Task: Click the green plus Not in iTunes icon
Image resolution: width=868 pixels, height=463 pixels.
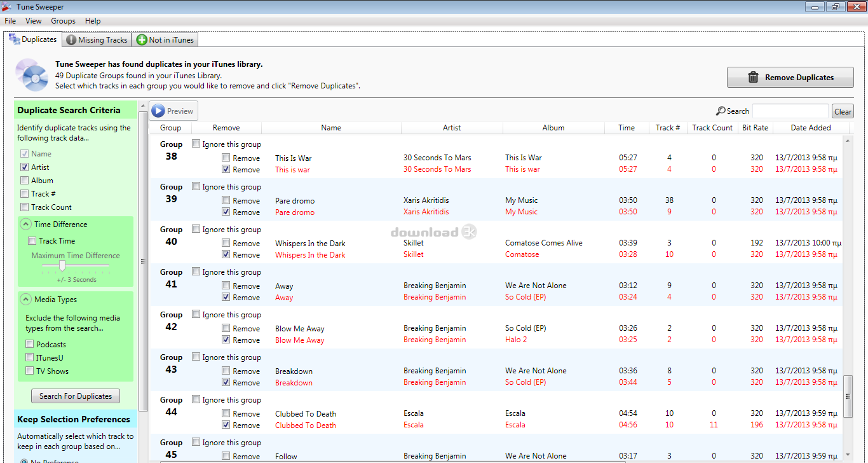Action: pos(142,40)
